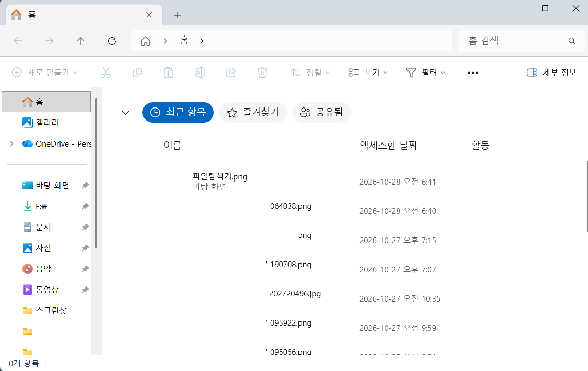Image resolution: width=588 pixels, height=371 pixels.
Task: Switch to the 공유됨 tab
Action: (322, 112)
